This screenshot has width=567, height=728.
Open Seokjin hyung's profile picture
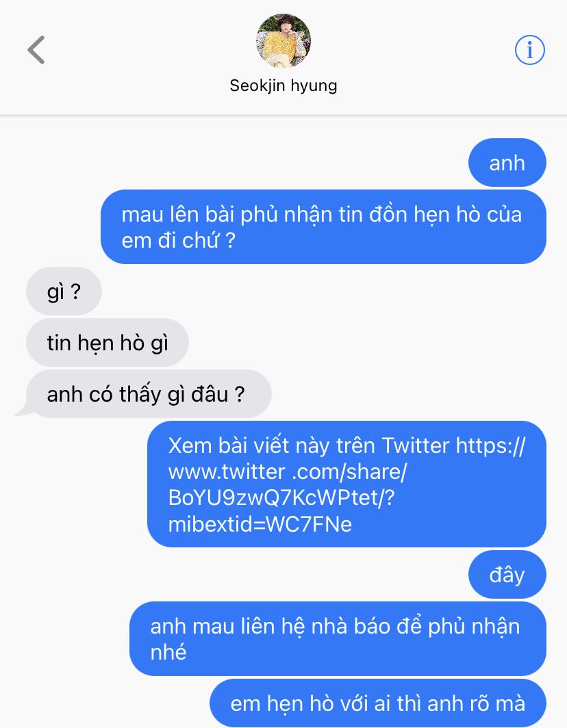(283, 41)
